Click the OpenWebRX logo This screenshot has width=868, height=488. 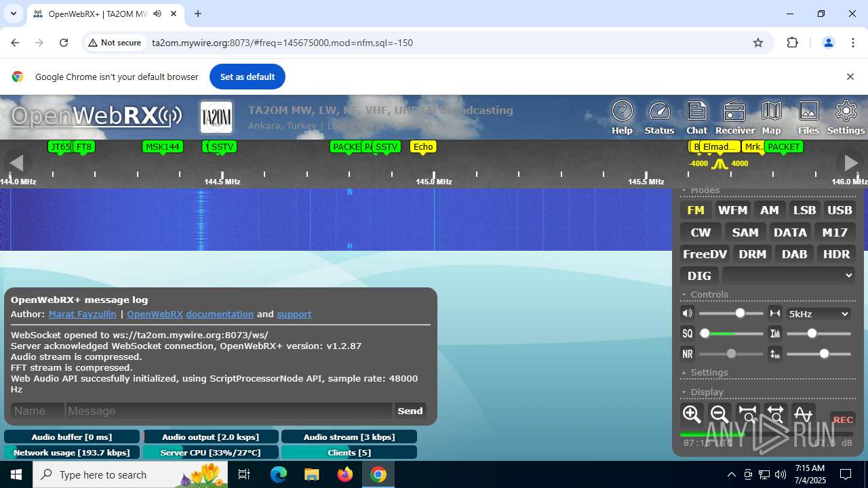96,117
